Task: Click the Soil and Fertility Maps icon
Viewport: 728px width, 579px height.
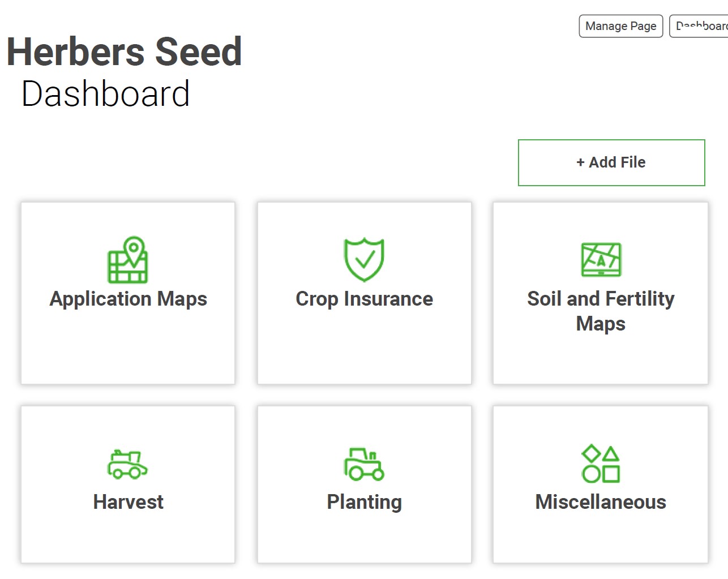Action: (601, 260)
